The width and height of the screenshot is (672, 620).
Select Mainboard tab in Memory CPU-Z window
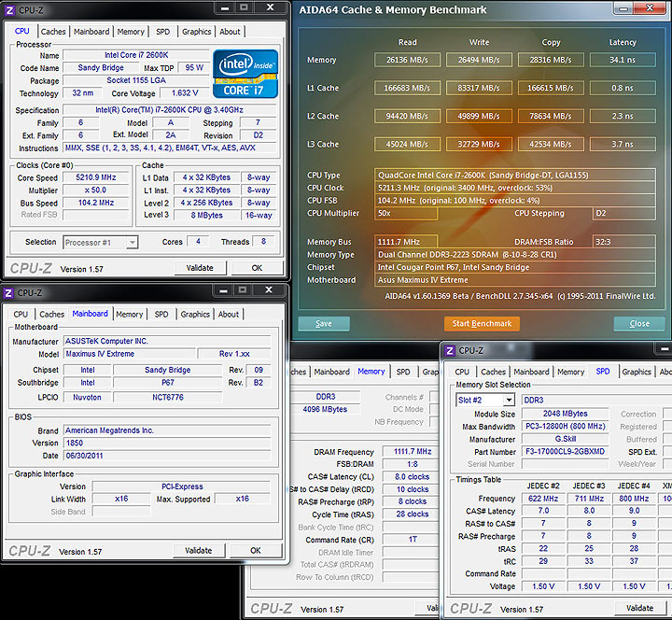pyautogui.click(x=331, y=372)
